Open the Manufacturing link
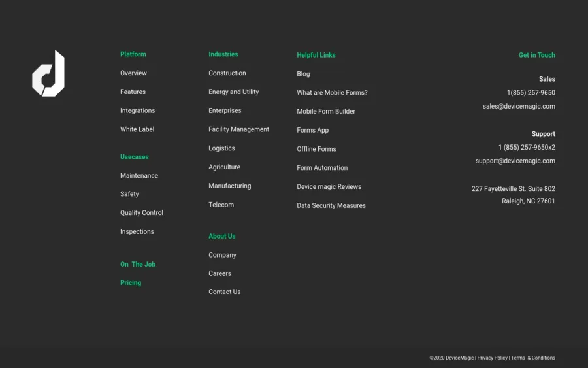The image size is (588, 368). [229, 186]
